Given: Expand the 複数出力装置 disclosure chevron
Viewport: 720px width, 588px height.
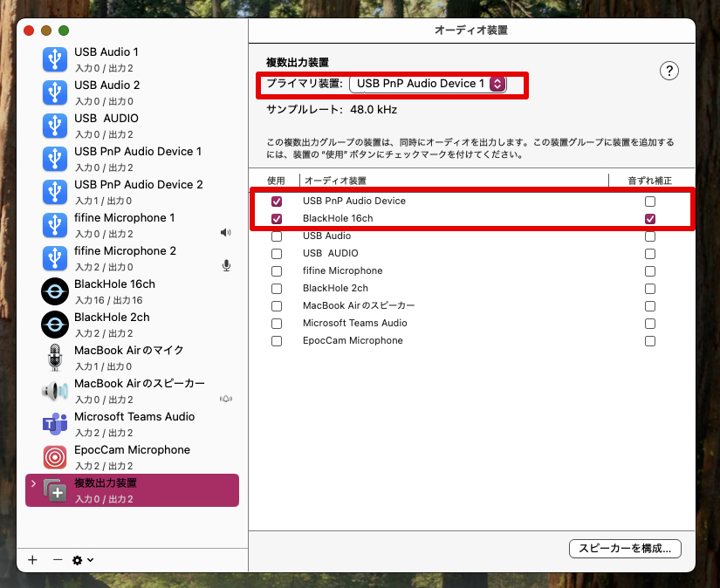Looking at the screenshot, I should (33, 483).
